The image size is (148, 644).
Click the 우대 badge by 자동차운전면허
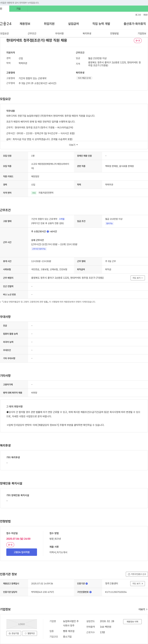pos(34,193)
